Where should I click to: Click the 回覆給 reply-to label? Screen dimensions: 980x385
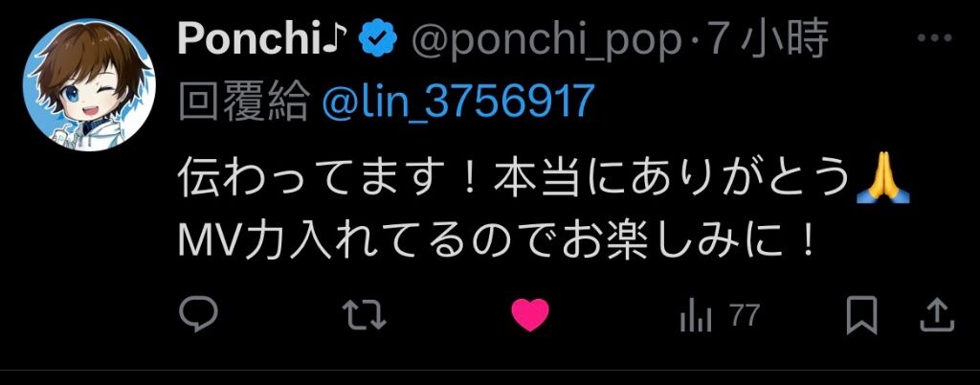click(x=243, y=102)
